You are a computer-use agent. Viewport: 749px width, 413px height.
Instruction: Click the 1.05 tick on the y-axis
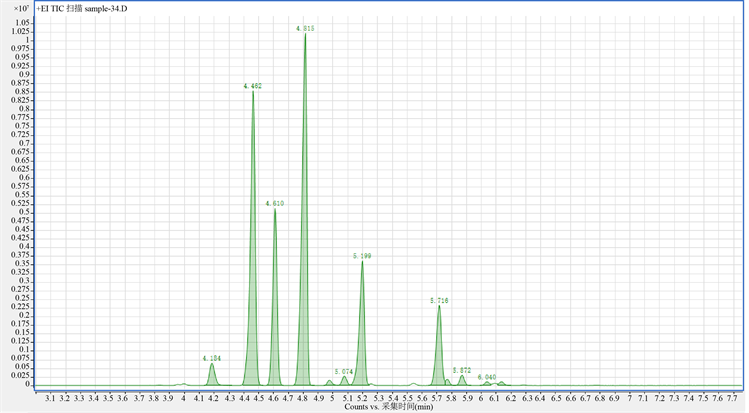click(x=20, y=21)
